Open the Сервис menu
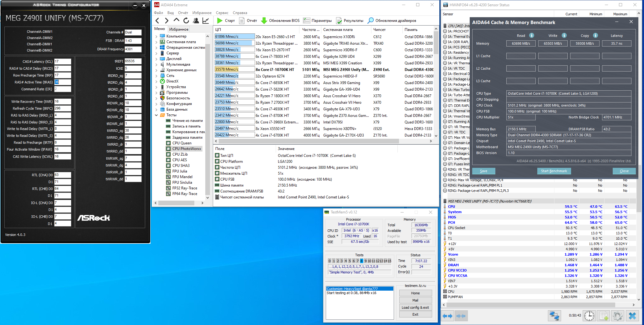Viewport: 644px width, 325px height. click(x=222, y=13)
